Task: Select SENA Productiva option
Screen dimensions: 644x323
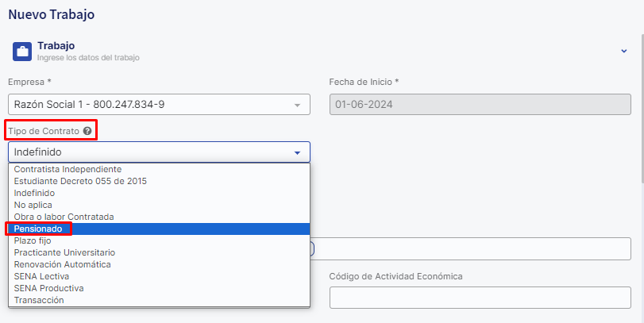Action: coord(48,288)
